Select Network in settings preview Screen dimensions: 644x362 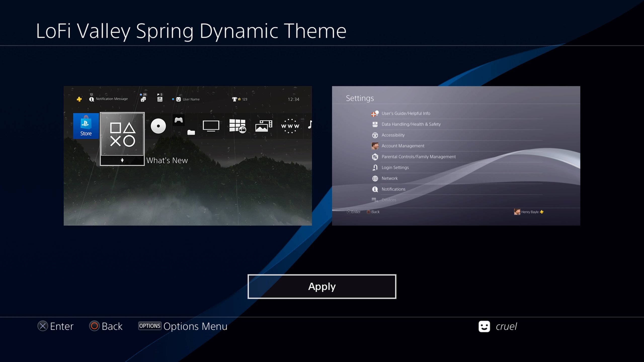(389, 178)
